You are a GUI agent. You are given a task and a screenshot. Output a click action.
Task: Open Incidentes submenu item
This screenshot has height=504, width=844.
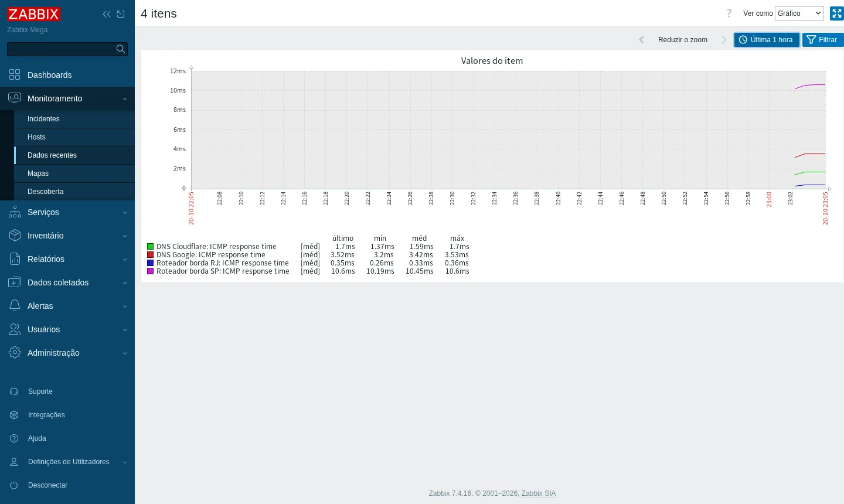coord(74,119)
